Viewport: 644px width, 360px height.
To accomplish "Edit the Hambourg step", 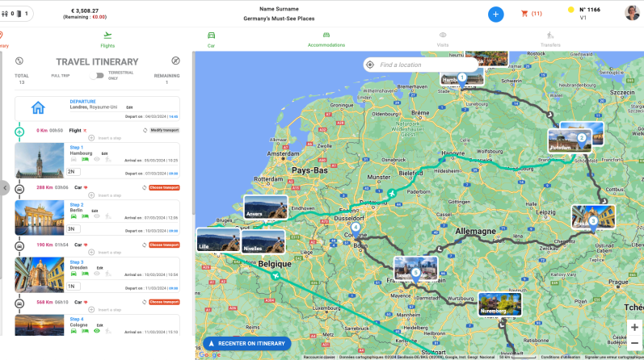I will (x=105, y=153).
